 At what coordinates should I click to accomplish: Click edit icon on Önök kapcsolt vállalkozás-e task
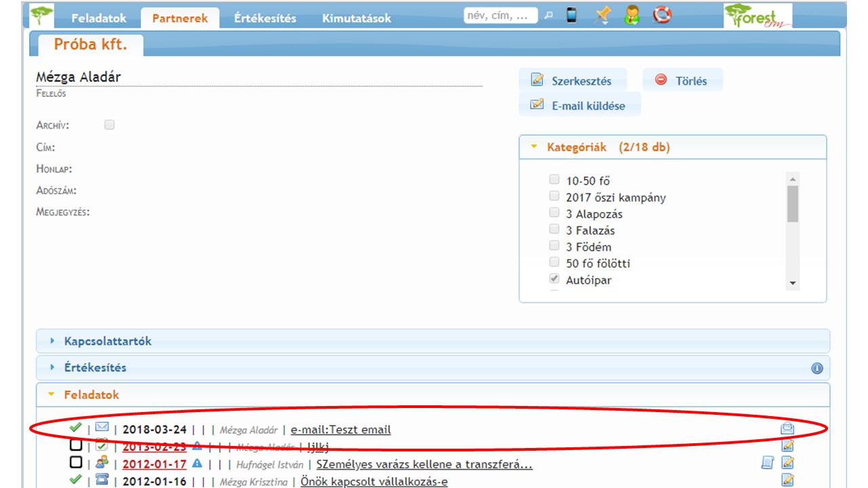[787, 480]
